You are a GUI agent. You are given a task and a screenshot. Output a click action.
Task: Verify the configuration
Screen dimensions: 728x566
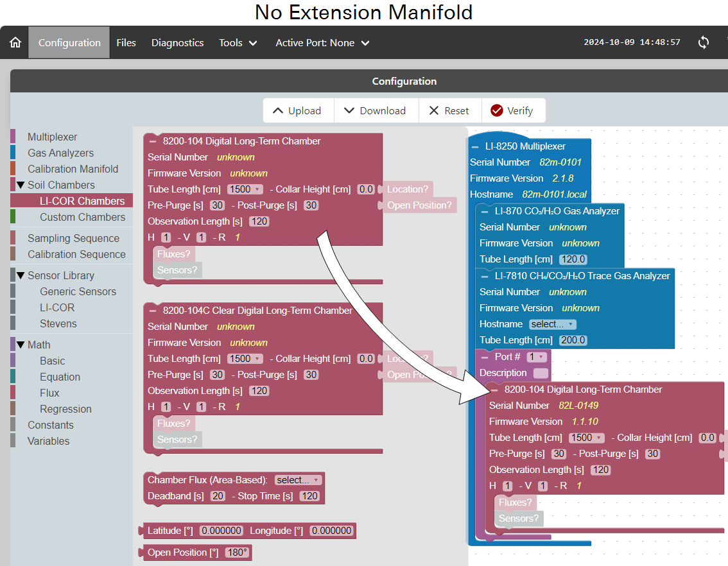(514, 110)
